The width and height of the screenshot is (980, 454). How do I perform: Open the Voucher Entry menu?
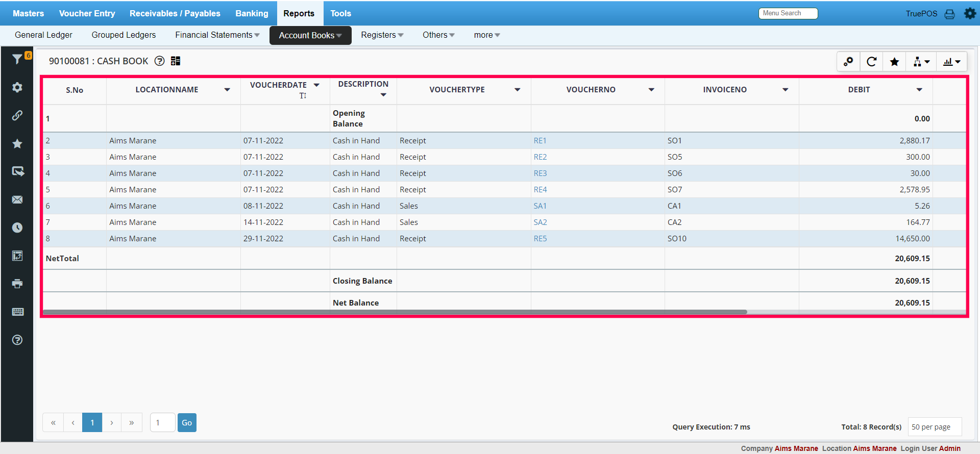(87, 13)
